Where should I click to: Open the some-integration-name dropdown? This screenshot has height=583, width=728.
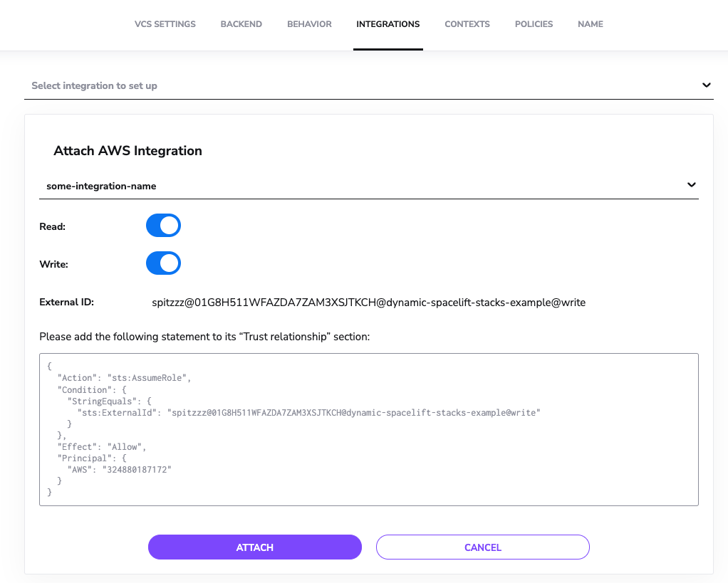(x=356, y=186)
